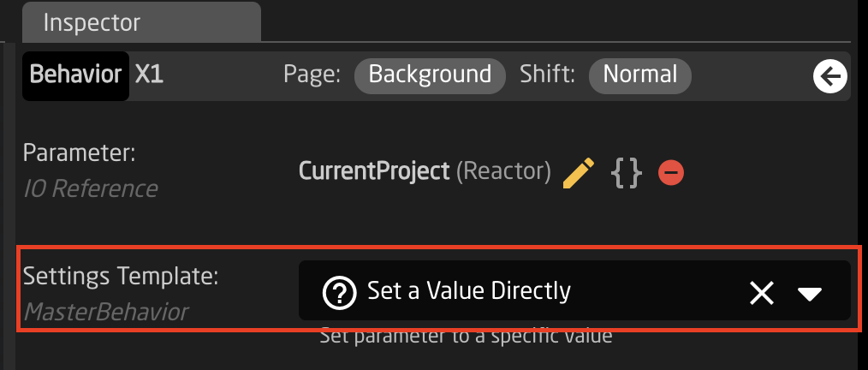Select the Background page pill
The height and width of the screenshot is (370, 868).
point(430,75)
